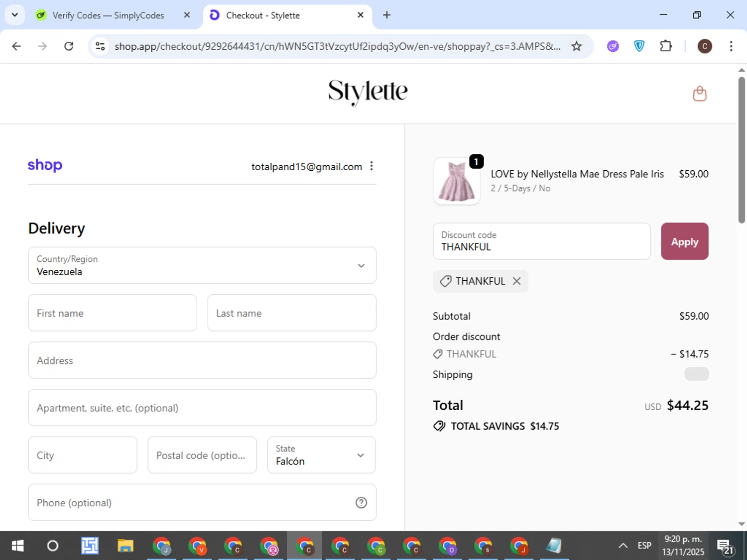Open the tab search dropdown
This screenshot has height=560, width=747.
(15, 15)
